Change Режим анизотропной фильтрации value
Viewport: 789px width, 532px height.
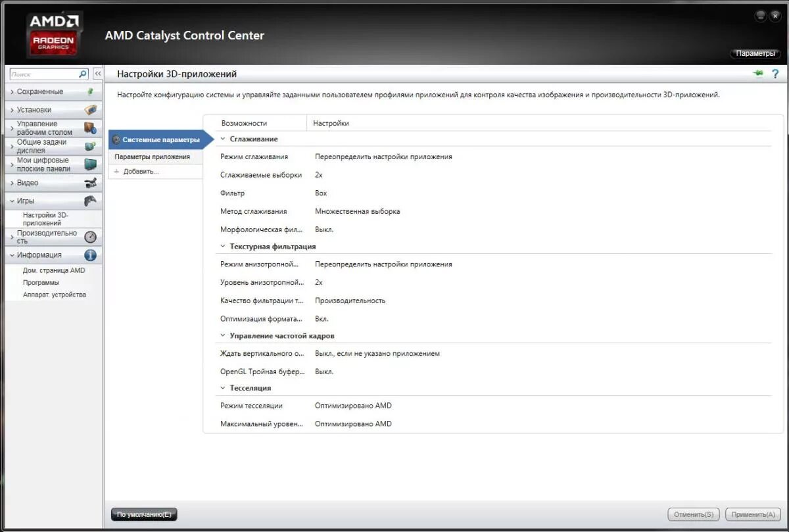(x=383, y=264)
